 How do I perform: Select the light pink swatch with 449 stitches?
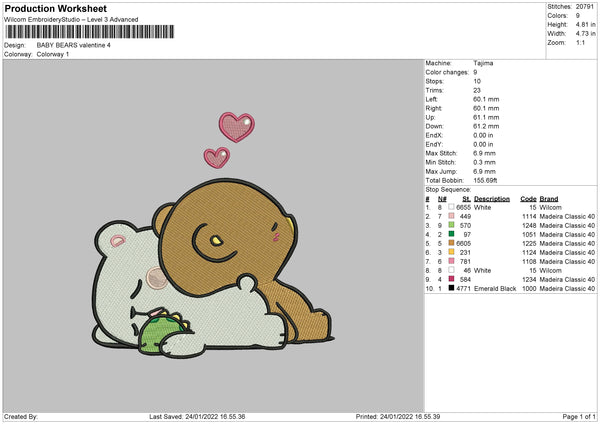[x=452, y=216]
